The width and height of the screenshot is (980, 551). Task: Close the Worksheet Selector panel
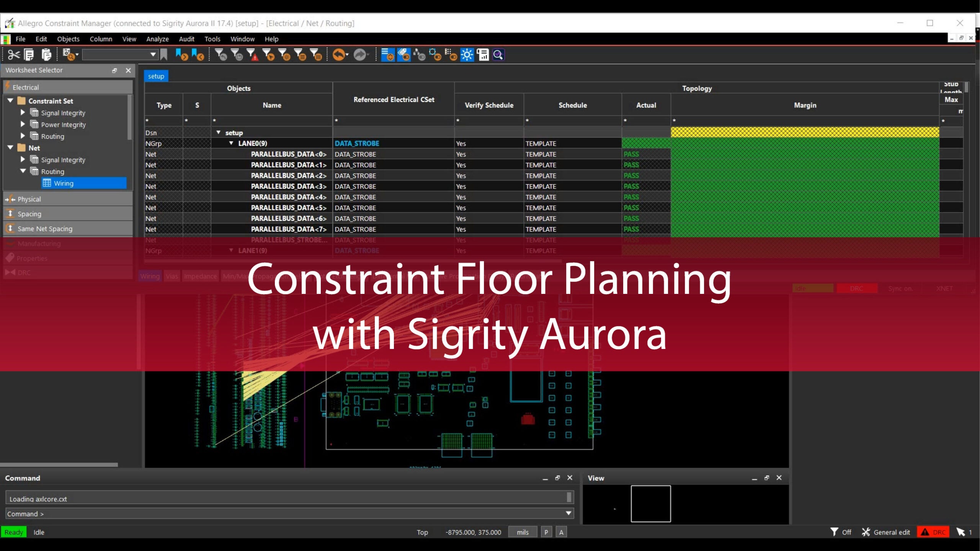click(128, 70)
